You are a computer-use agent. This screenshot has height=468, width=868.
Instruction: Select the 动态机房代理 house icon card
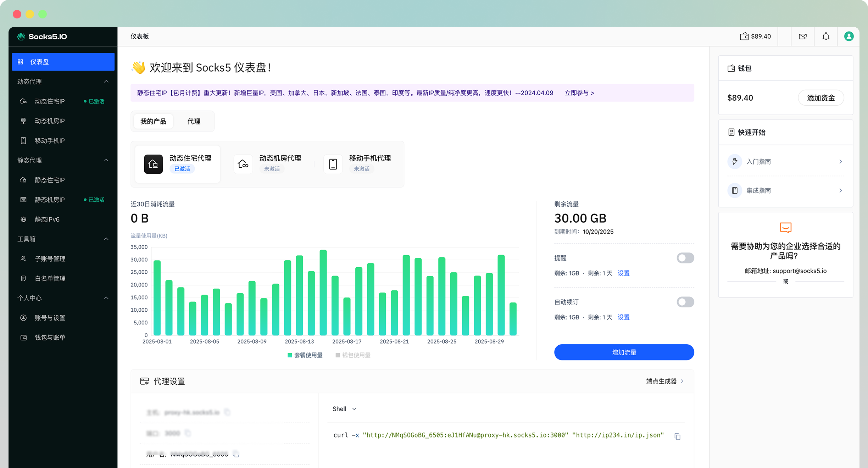[243, 164]
